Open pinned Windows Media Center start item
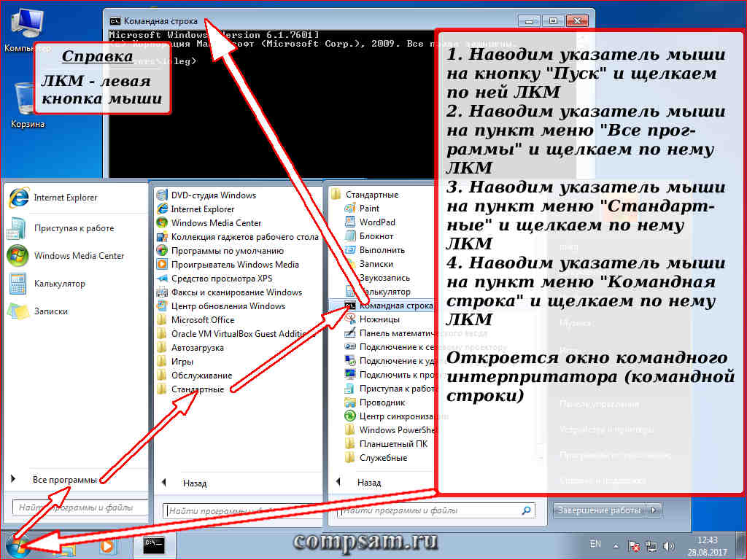Image resolution: width=747 pixels, height=560 pixels. [66, 256]
